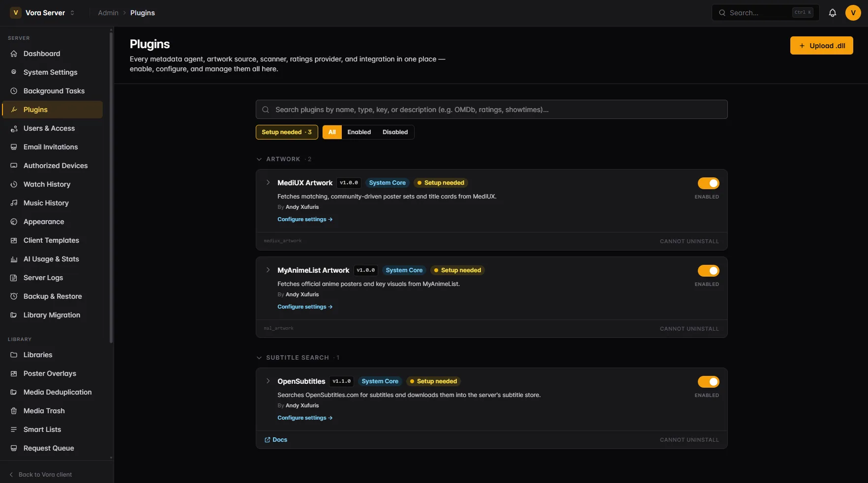Go to the Admin breadcrumb
The image size is (868, 483).
(108, 13)
